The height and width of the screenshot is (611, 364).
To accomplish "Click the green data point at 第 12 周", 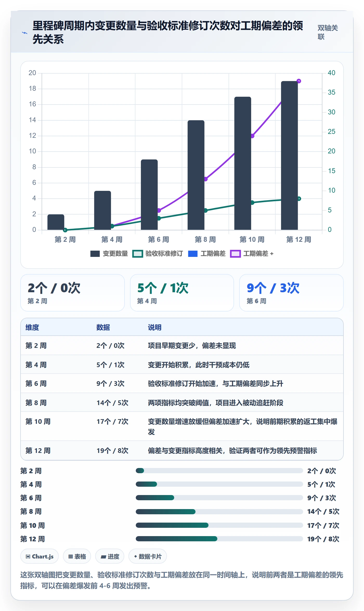I will pyautogui.click(x=299, y=199).
